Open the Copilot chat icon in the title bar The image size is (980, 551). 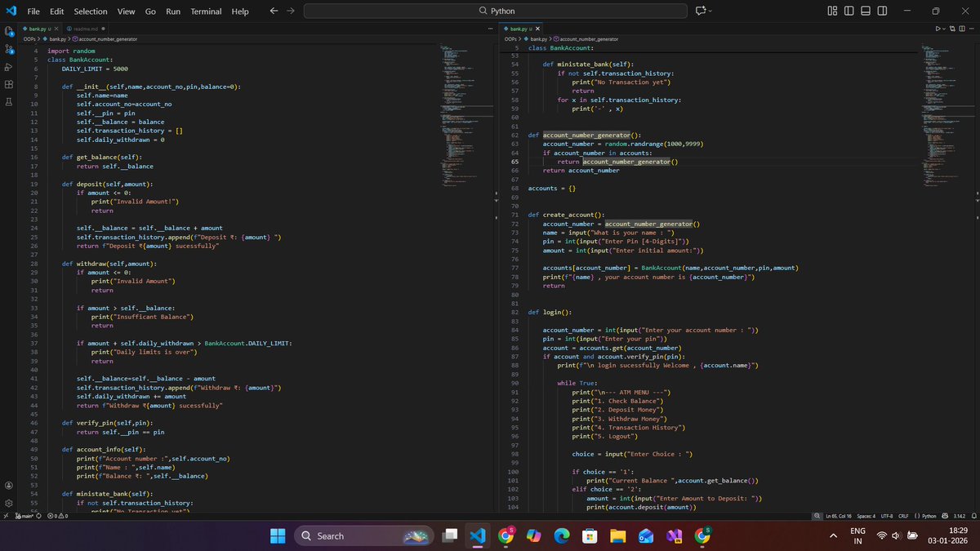tap(700, 11)
